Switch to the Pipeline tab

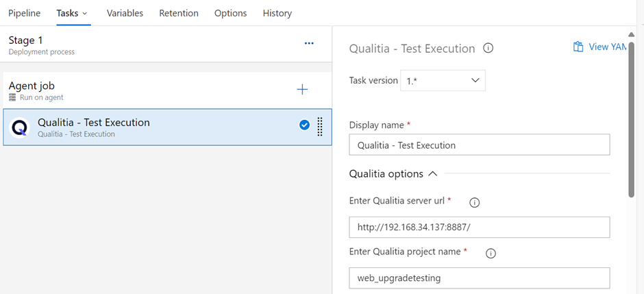point(24,13)
